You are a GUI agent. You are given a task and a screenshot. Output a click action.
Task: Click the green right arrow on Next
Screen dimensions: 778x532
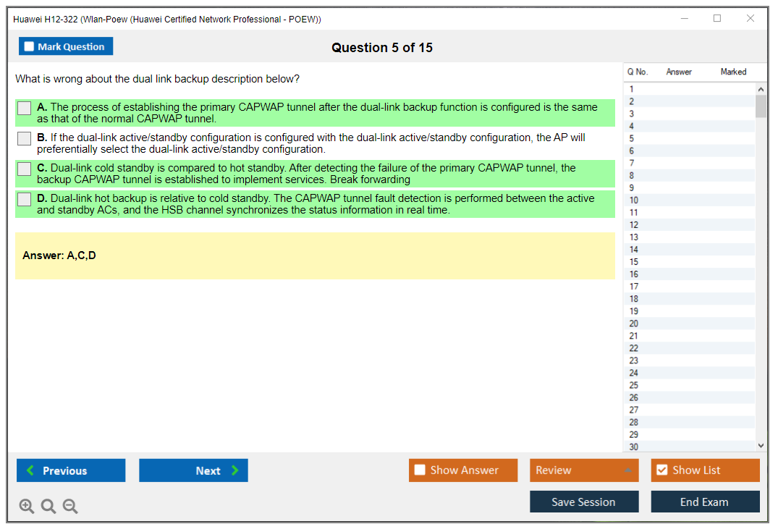click(x=234, y=470)
